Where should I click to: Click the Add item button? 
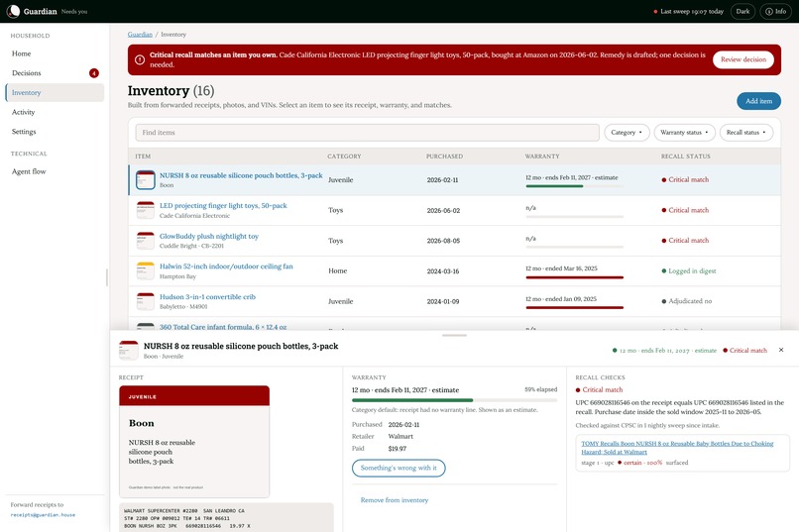pyautogui.click(x=758, y=101)
